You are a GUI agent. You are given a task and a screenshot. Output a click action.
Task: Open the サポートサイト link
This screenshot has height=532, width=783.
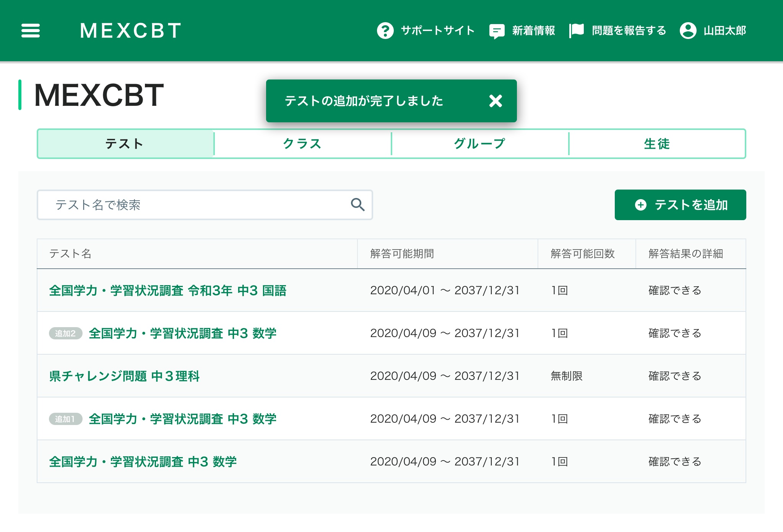[x=438, y=31]
